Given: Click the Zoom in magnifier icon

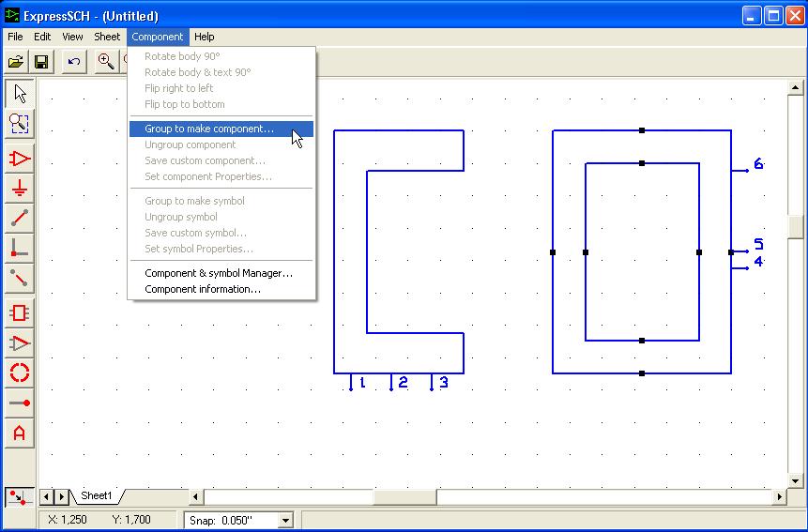Looking at the screenshot, I should (106, 62).
